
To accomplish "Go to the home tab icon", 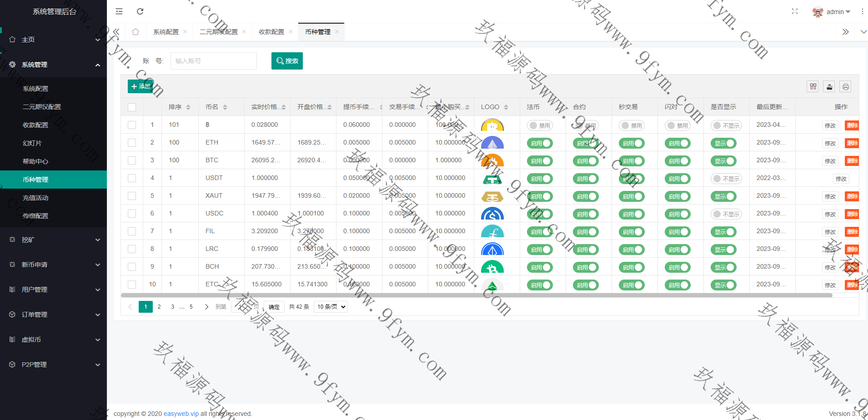I will 135,32.
